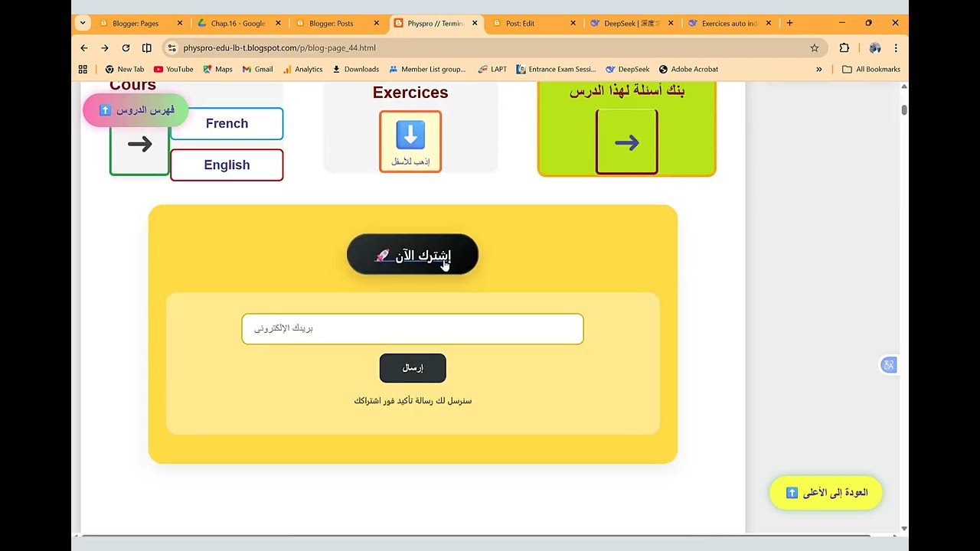Open the Maps bookmark

coord(217,69)
